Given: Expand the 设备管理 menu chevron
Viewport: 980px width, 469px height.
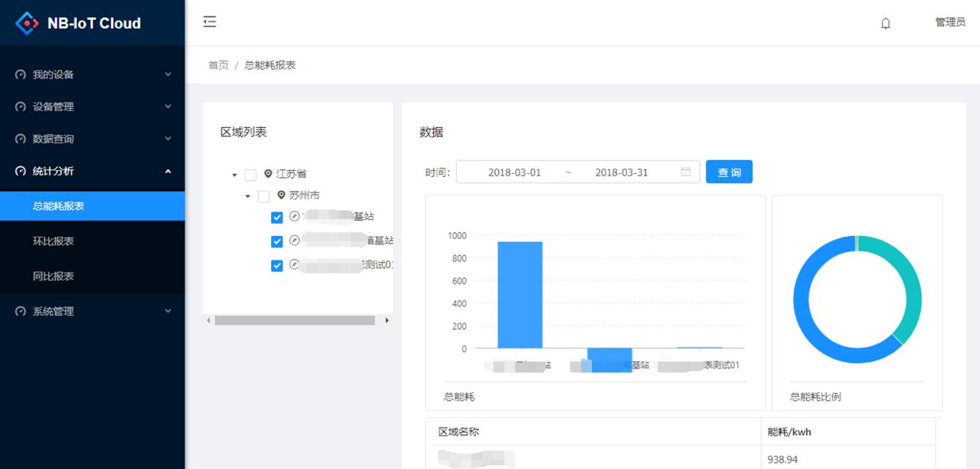Looking at the screenshot, I should pyautogui.click(x=168, y=107).
